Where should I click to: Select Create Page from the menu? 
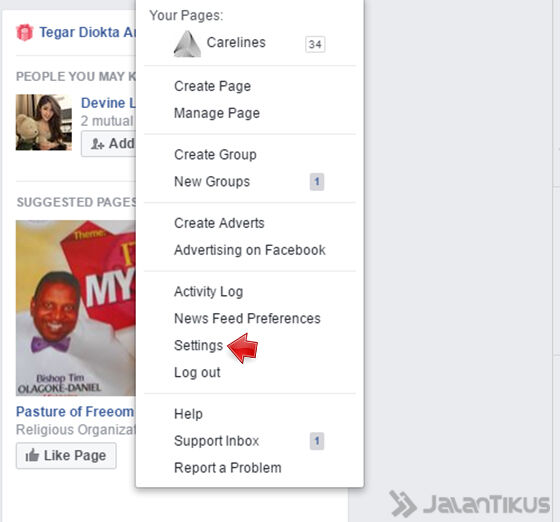(212, 86)
